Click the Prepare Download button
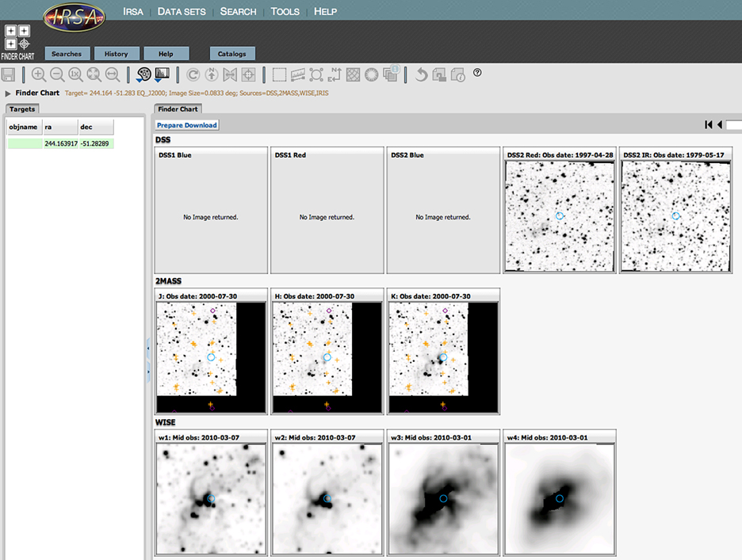Image resolution: width=742 pixels, height=560 pixels. [186, 125]
